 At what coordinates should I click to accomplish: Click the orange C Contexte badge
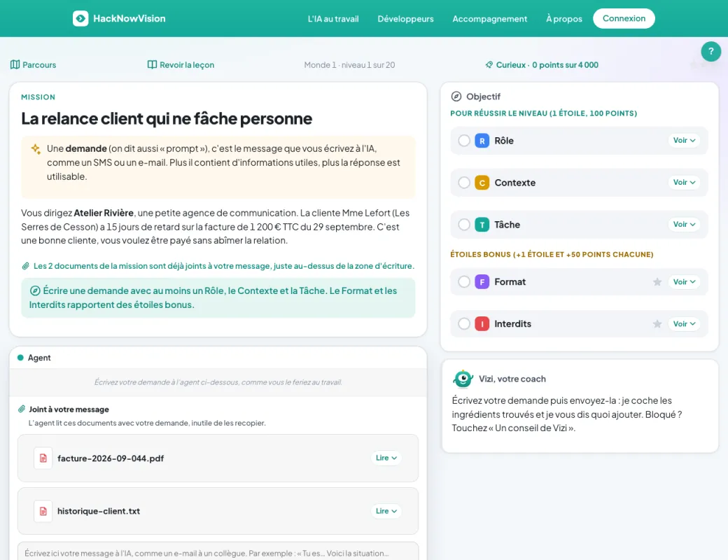[482, 183]
